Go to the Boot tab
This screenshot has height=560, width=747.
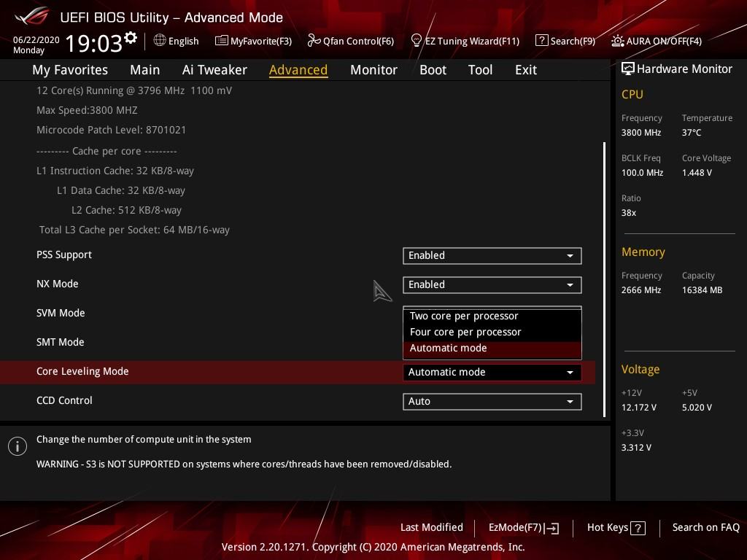(433, 70)
